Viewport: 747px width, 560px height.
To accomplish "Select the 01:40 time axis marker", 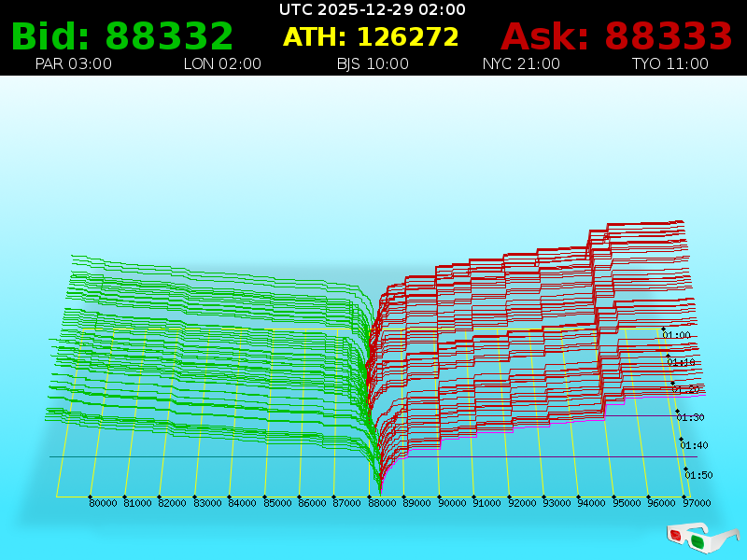I will (695, 445).
